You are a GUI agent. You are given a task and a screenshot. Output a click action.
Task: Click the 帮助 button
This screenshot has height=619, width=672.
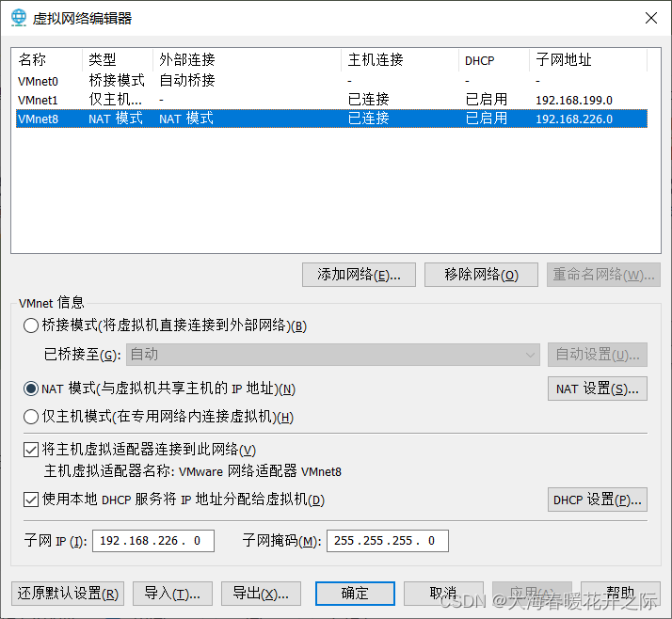click(x=620, y=594)
